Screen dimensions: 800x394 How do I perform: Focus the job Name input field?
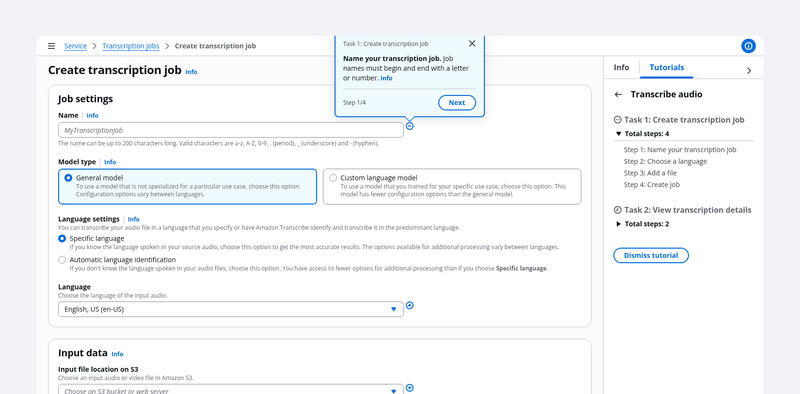coord(231,130)
